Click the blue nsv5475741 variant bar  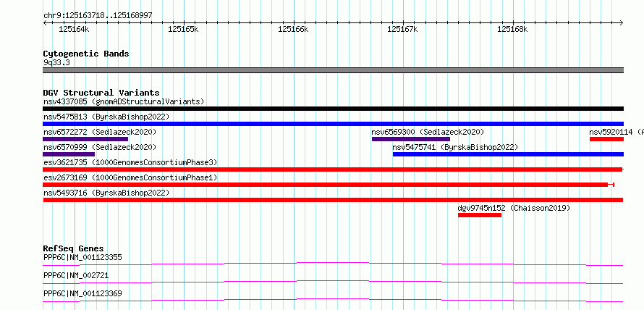pos(508,154)
